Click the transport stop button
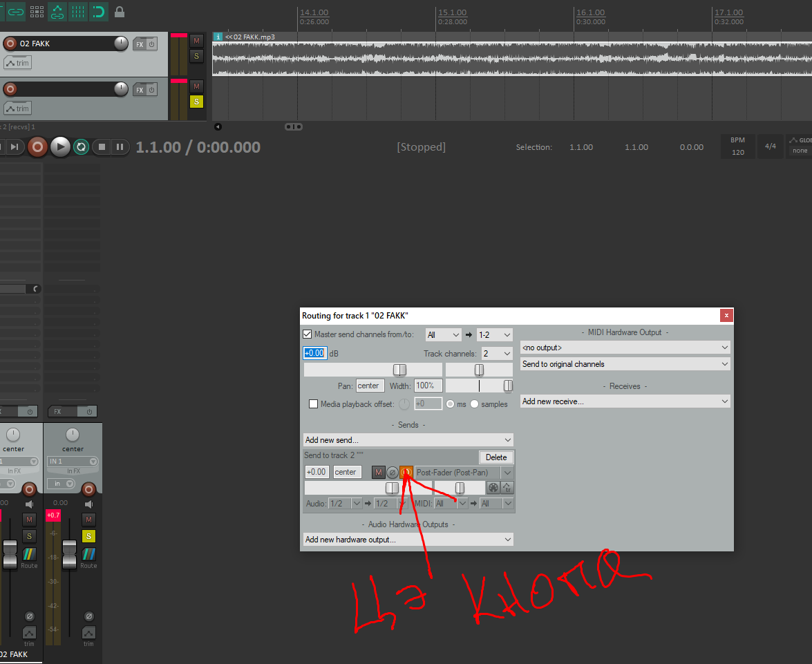The image size is (812, 664). (102, 147)
